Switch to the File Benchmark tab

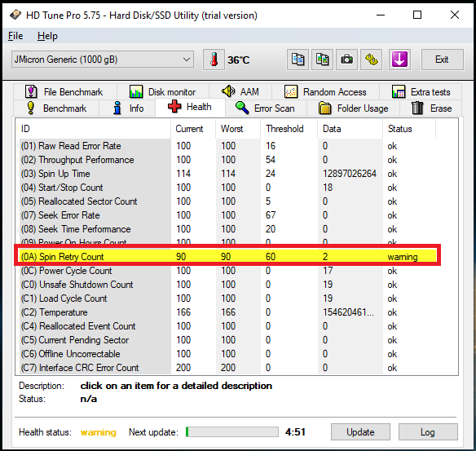tap(65, 91)
